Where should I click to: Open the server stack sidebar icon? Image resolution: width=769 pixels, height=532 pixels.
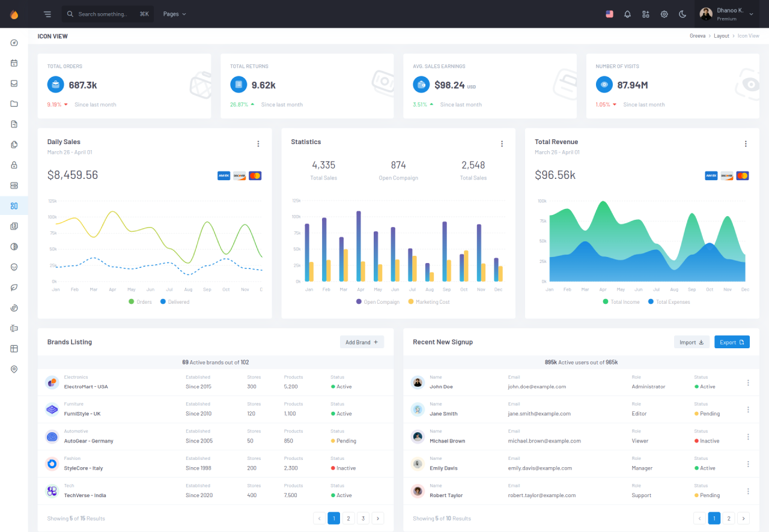(x=14, y=186)
